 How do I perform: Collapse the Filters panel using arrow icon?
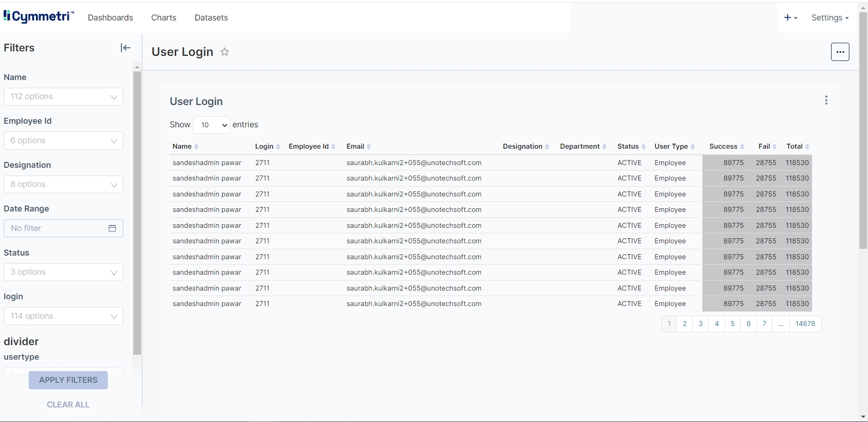tap(126, 48)
